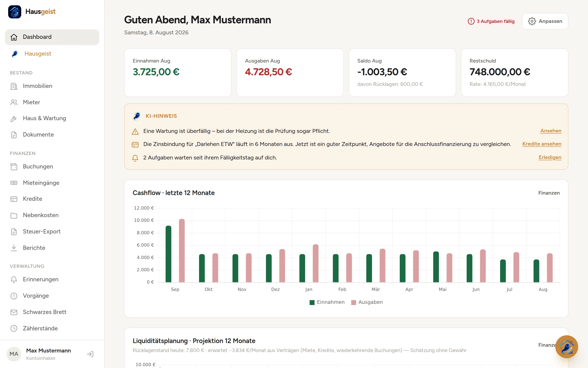The width and height of the screenshot is (588, 368).
Task: Click the logout arrow icon
Action: (x=90, y=354)
